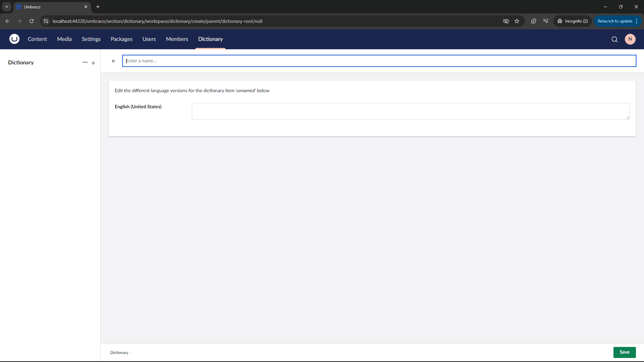Open the tab search dropdown arrow

tap(7, 7)
